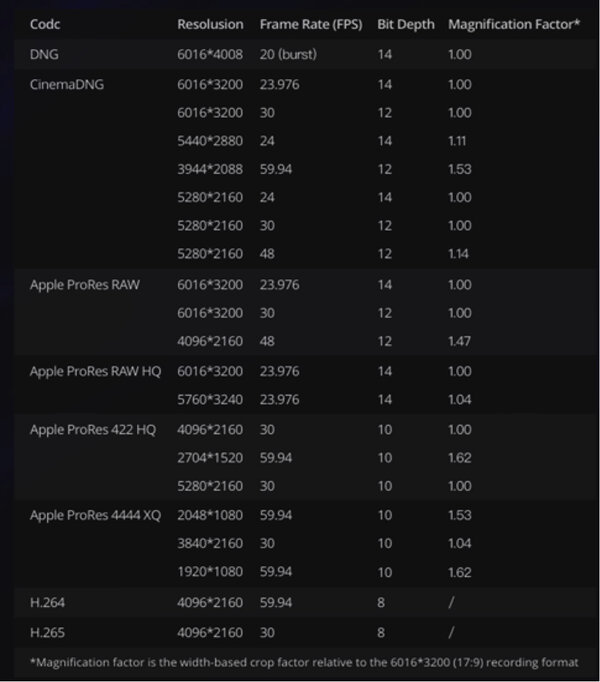
Task: Click the 6016*4008 resolution cell
Action: coord(210,54)
